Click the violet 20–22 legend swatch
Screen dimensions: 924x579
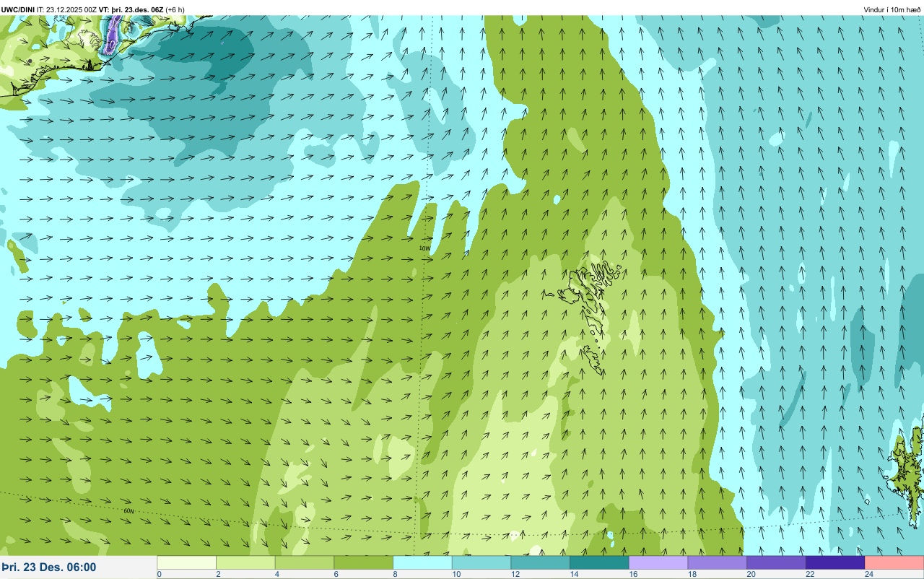775,562
